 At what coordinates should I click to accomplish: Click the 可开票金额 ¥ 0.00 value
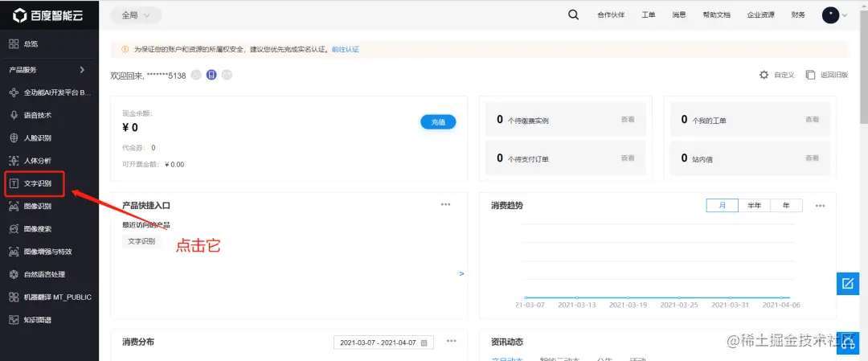174,165
